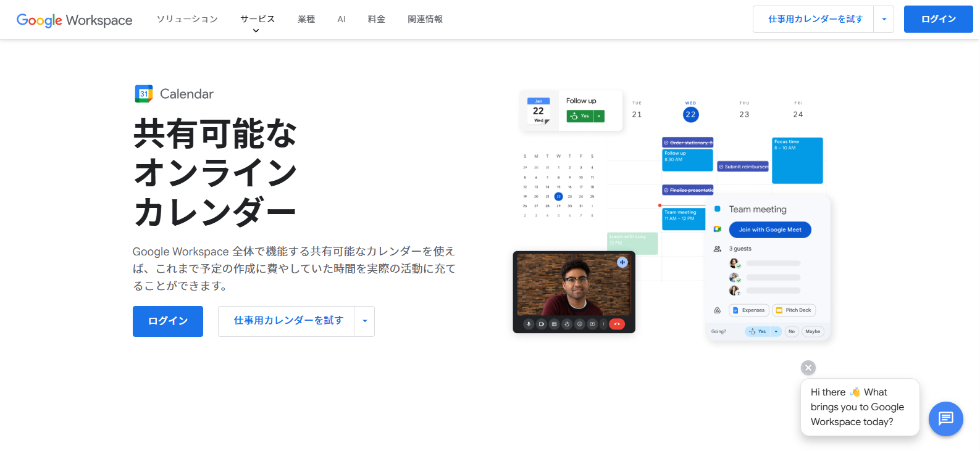
Task: Open dropdown arrow beside header 仕事用カレンダーを試す
Action: 884,19
